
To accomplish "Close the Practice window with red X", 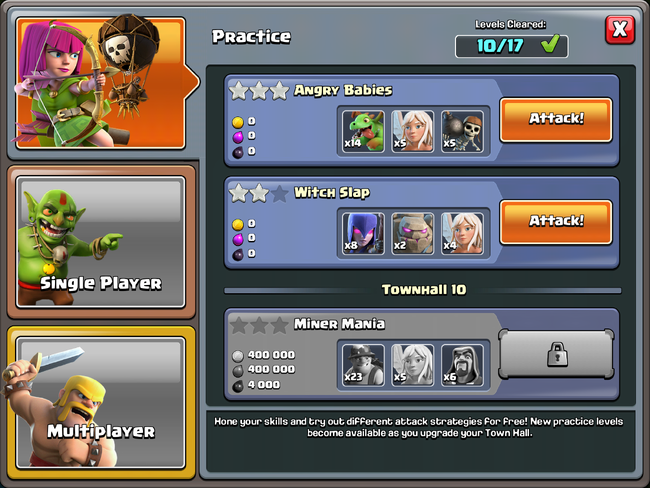I will 620,30.
